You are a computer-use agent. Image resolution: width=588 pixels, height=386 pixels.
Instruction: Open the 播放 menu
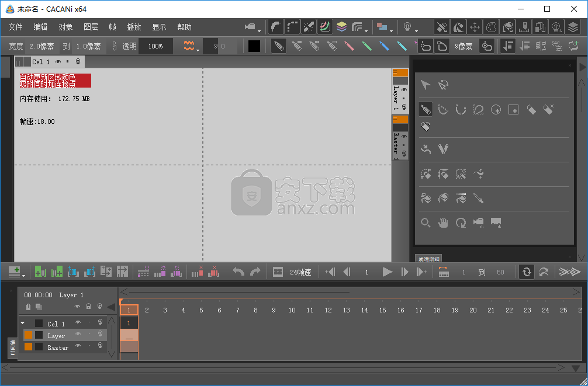[134, 27]
